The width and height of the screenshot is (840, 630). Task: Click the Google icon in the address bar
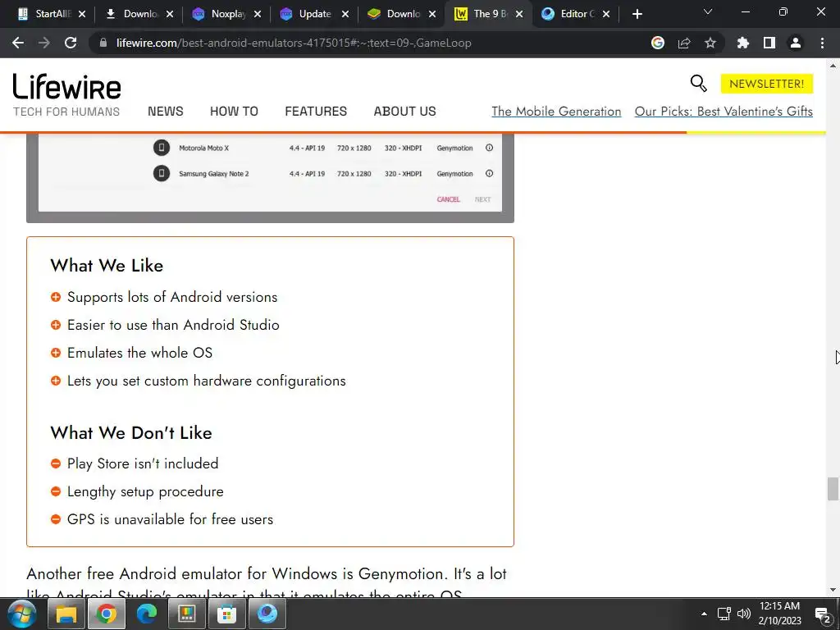[657, 43]
